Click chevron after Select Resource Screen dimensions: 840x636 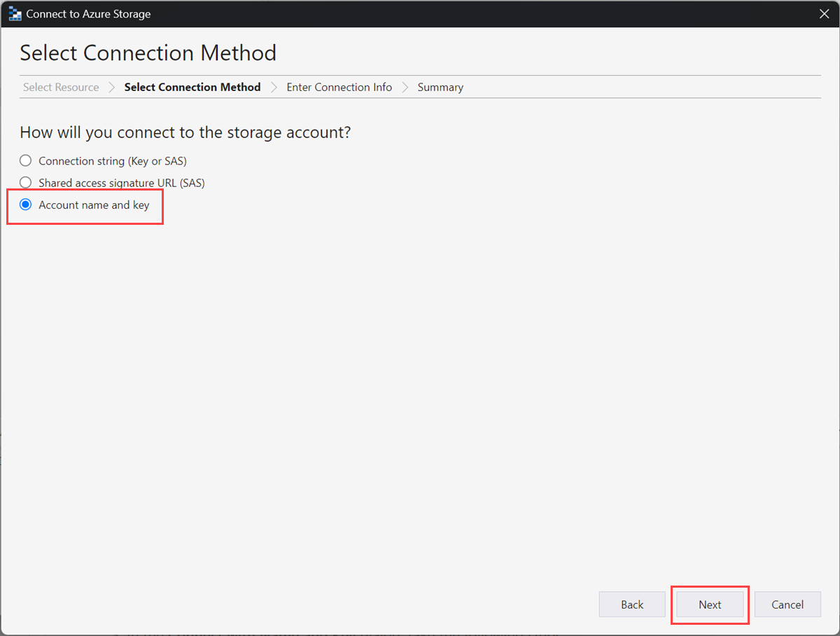pyautogui.click(x=111, y=87)
